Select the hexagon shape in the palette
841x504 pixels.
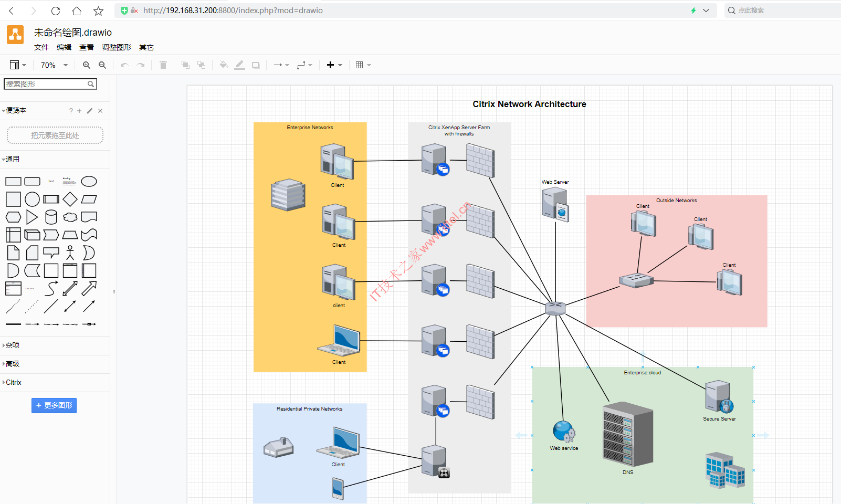coord(13,217)
